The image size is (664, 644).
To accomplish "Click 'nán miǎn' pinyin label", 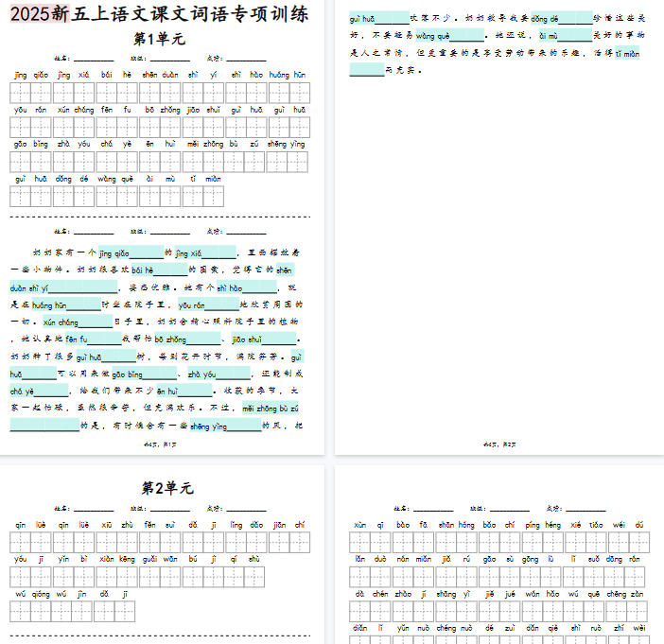I will 413,559.
